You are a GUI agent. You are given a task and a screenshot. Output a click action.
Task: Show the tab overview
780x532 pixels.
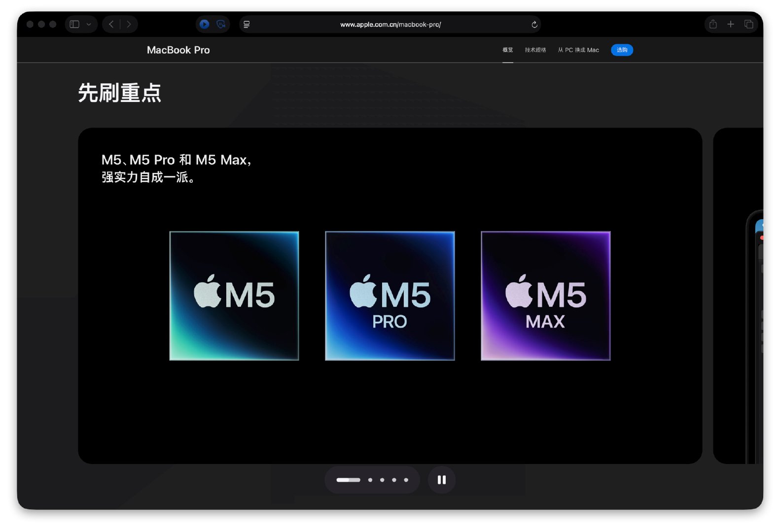pos(748,24)
